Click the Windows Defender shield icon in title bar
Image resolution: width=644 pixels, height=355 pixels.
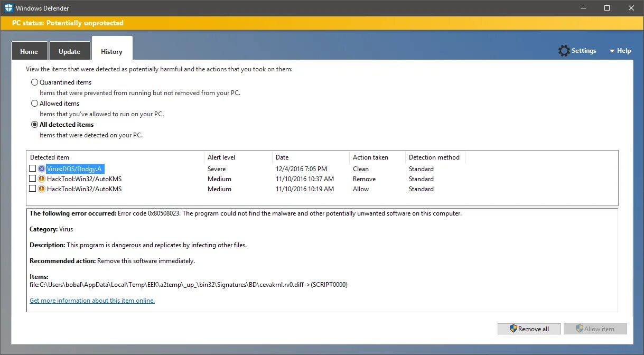coord(8,8)
